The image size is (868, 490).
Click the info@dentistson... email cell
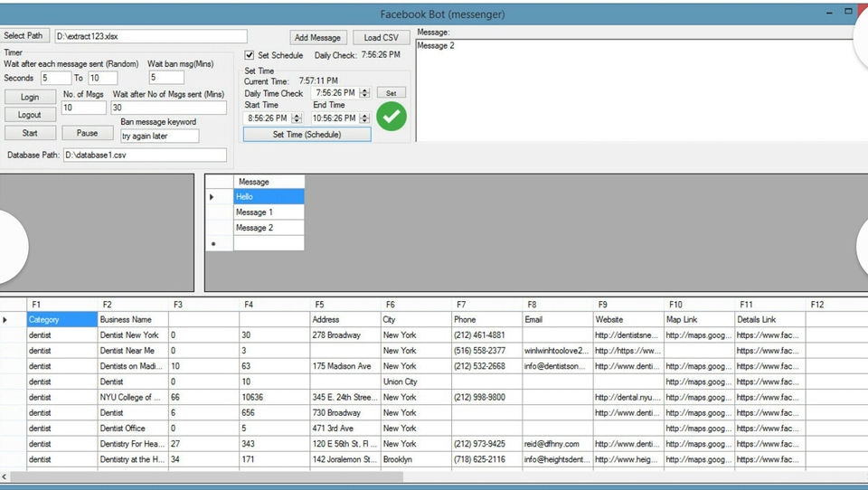pyautogui.click(x=558, y=366)
